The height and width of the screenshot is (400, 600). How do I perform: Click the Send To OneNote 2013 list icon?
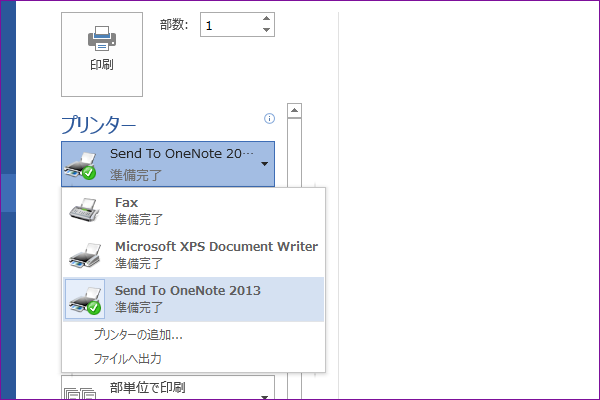pos(85,299)
